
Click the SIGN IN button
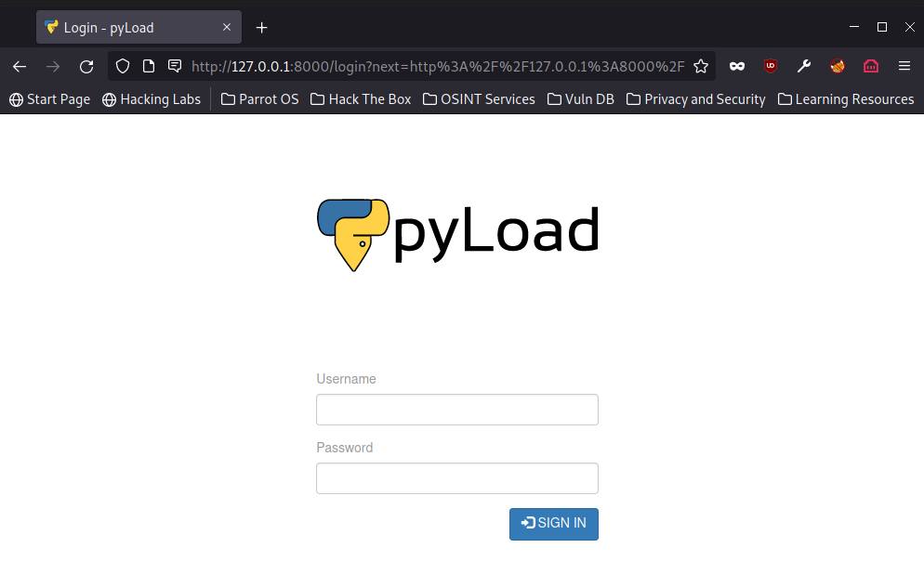click(554, 524)
